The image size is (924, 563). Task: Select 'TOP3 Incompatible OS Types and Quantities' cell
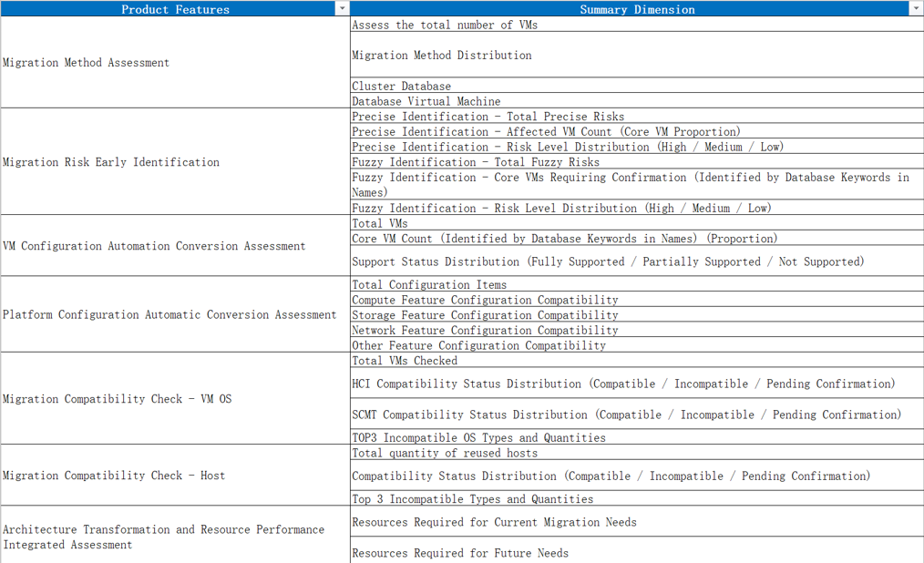click(x=637, y=437)
